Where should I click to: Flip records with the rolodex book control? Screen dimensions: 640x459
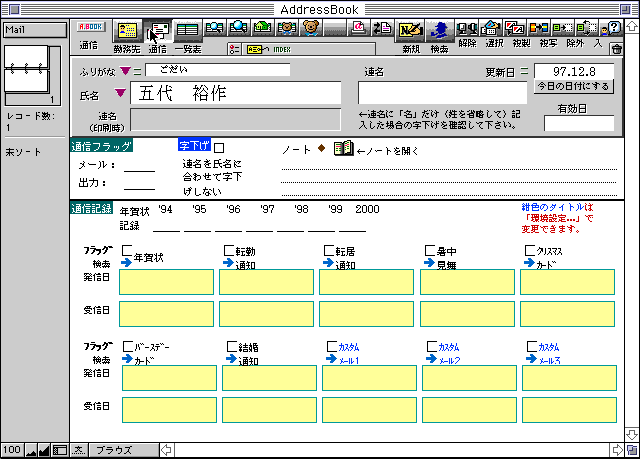pos(27,69)
